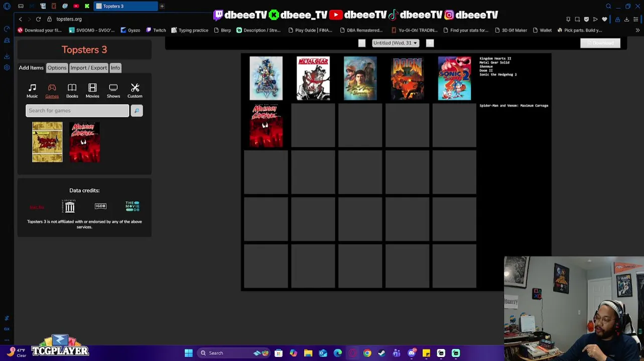
Task: Click the heart bookmark icon in toolbar
Action: 604,19
